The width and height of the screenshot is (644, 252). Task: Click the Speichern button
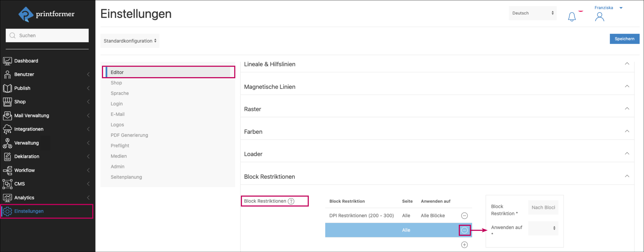(x=624, y=39)
